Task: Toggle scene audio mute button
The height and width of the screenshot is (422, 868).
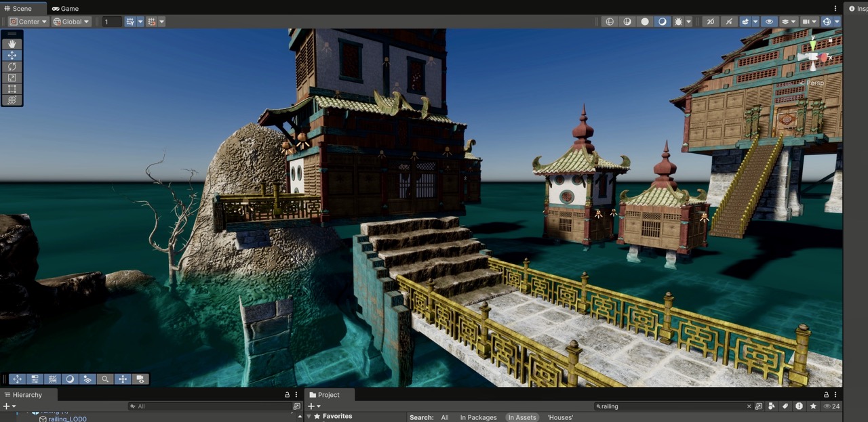Action: [728, 22]
